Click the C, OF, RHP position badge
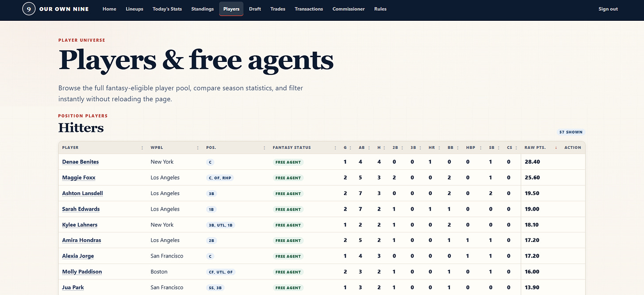 click(220, 178)
